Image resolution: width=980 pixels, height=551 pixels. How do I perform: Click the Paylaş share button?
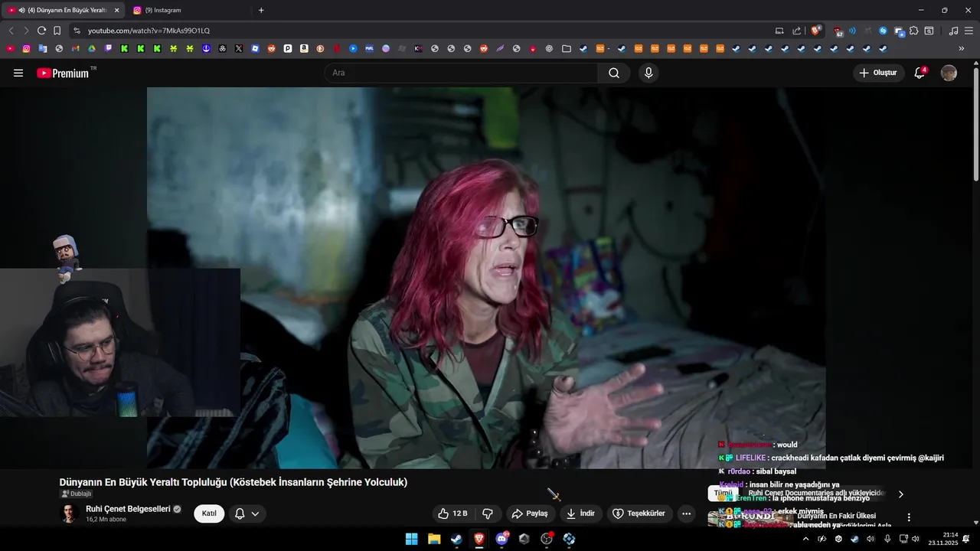click(x=530, y=514)
